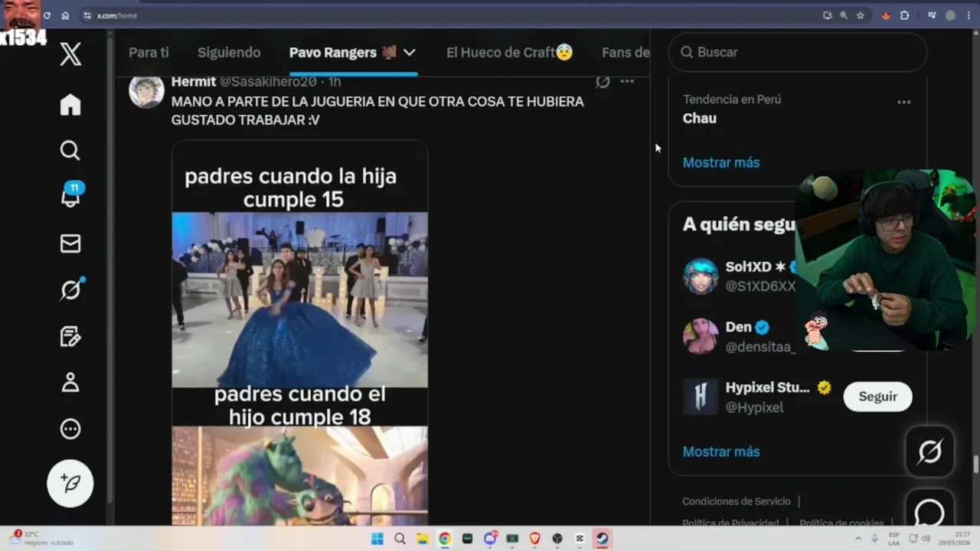Click the taskbar microphone tray icon
The width and height of the screenshot is (980, 551).
(874, 539)
